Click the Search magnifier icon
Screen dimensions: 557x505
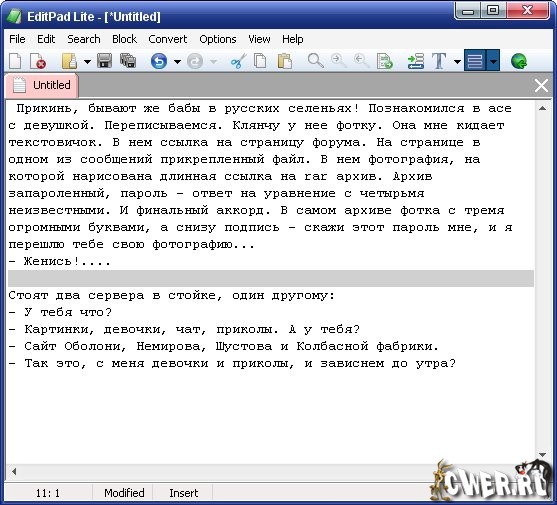click(x=315, y=61)
